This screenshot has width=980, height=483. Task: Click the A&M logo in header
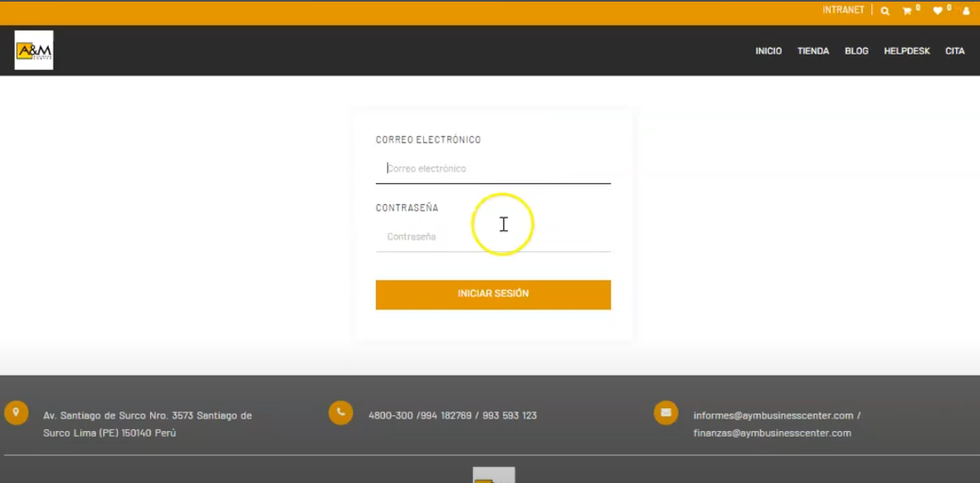(x=34, y=50)
